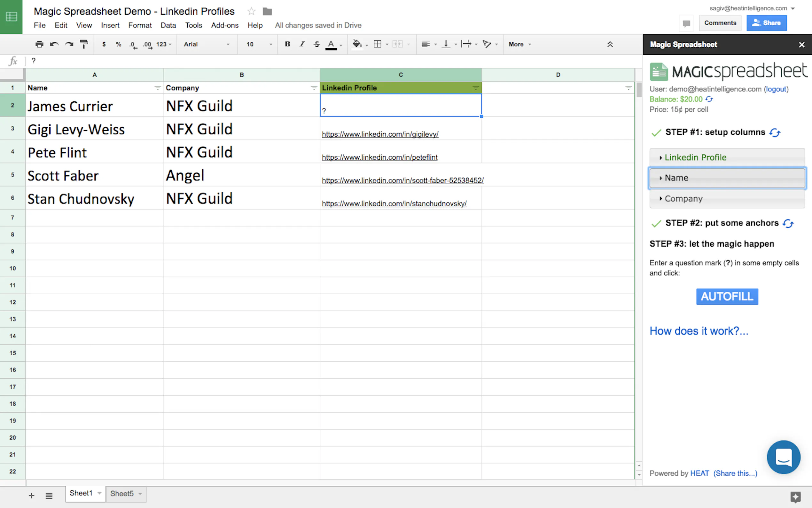The width and height of the screenshot is (812, 508).
Task: Star the Magic Spreadsheet Demo document
Action: tap(251, 11)
